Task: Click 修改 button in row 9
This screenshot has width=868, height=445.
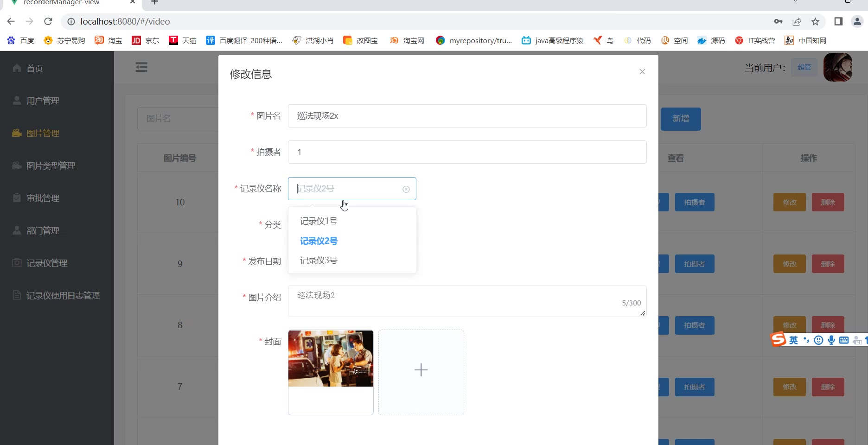Action: tap(790, 264)
